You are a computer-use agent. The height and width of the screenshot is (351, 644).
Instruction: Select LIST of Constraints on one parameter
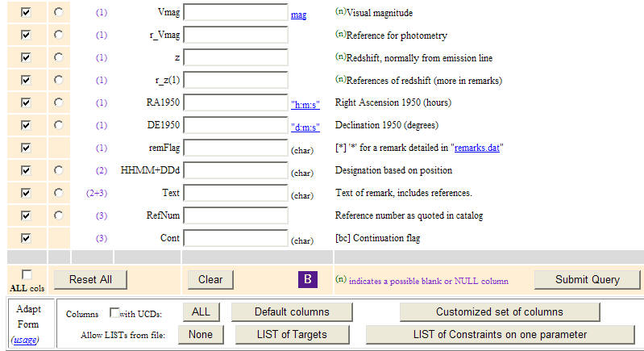point(499,334)
